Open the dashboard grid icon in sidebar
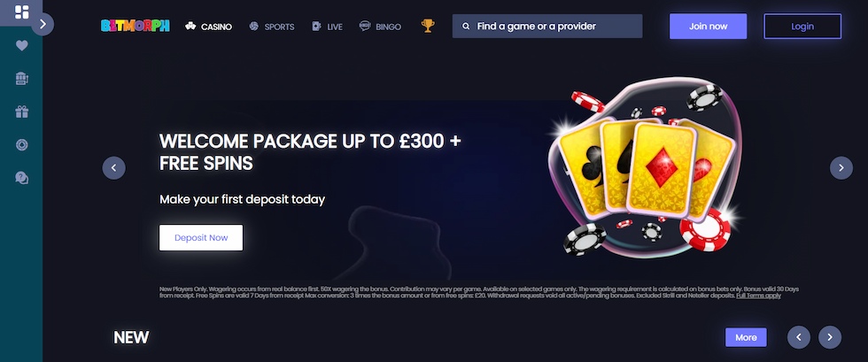 point(21,12)
